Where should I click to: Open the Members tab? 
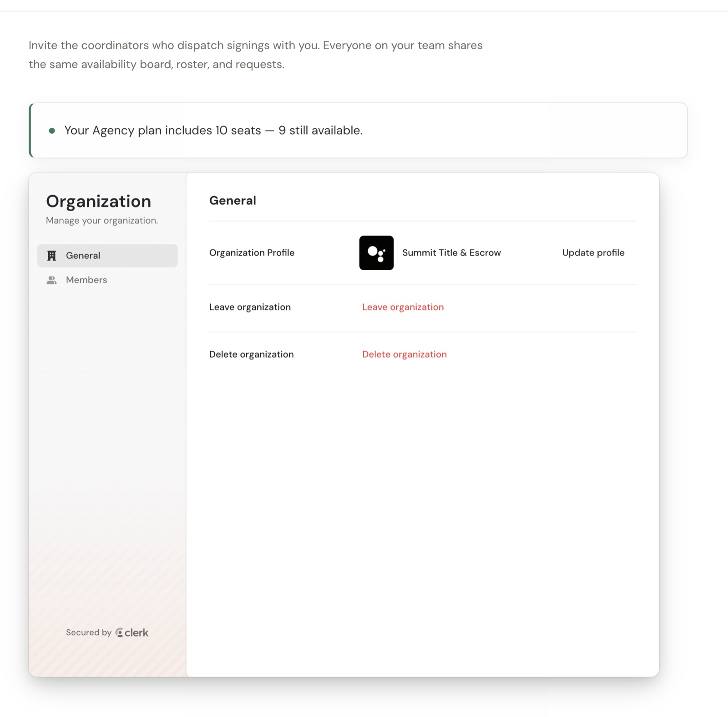(x=107, y=280)
